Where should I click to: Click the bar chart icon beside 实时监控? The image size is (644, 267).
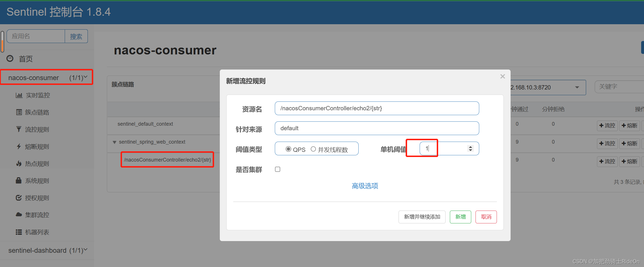point(19,95)
